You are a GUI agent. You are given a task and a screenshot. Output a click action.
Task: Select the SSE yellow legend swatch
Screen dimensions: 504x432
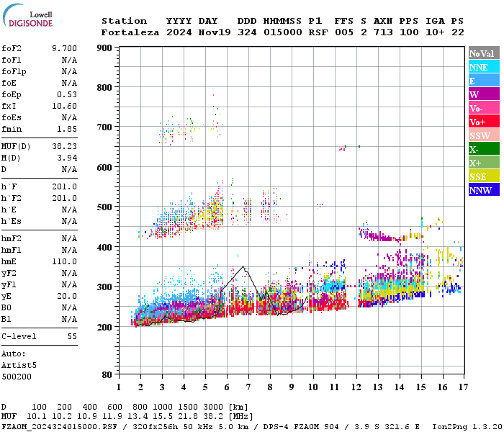pyautogui.click(x=484, y=176)
